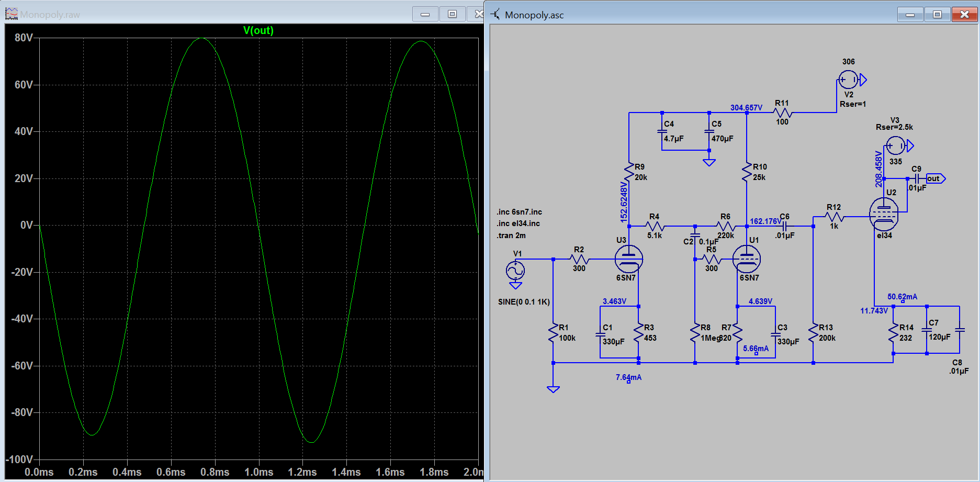980x482 pixels.
Task: Click the 0.0ms time axis label
Action: [39, 472]
